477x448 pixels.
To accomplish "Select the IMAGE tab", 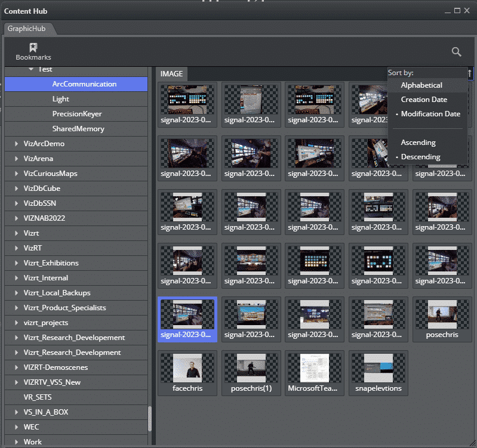I will 171,74.
